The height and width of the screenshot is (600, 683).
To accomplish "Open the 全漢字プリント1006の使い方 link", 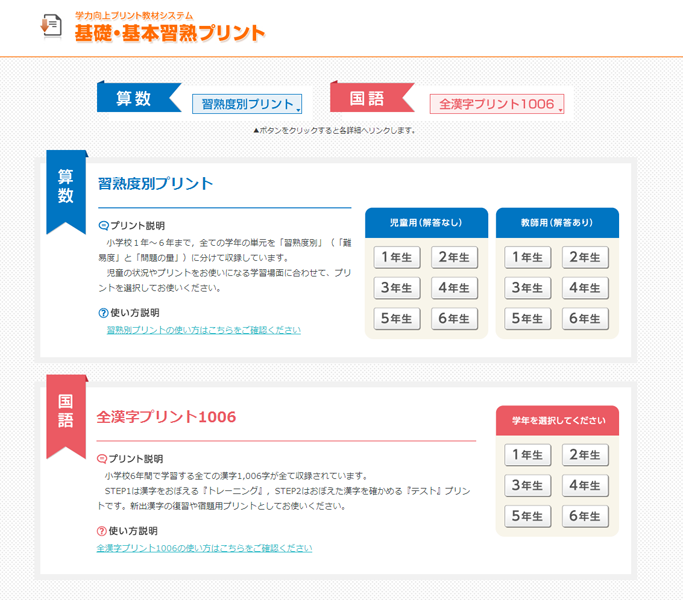I will pyautogui.click(x=204, y=548).
